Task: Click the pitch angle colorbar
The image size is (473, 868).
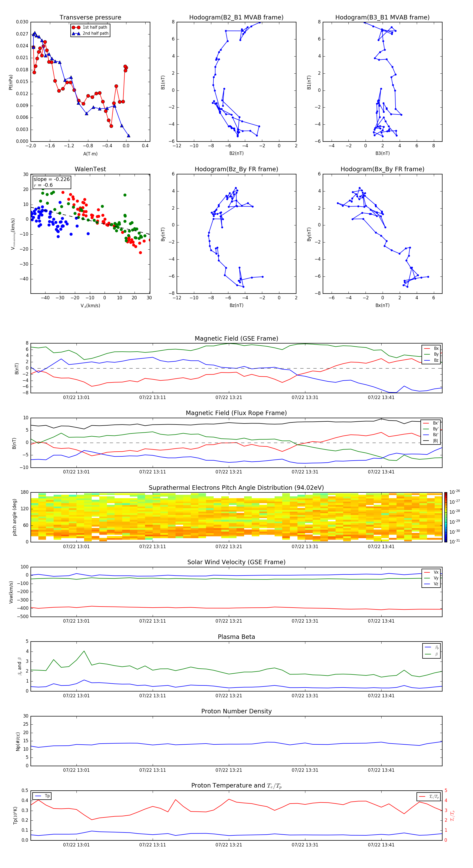Action: [445, 517]
